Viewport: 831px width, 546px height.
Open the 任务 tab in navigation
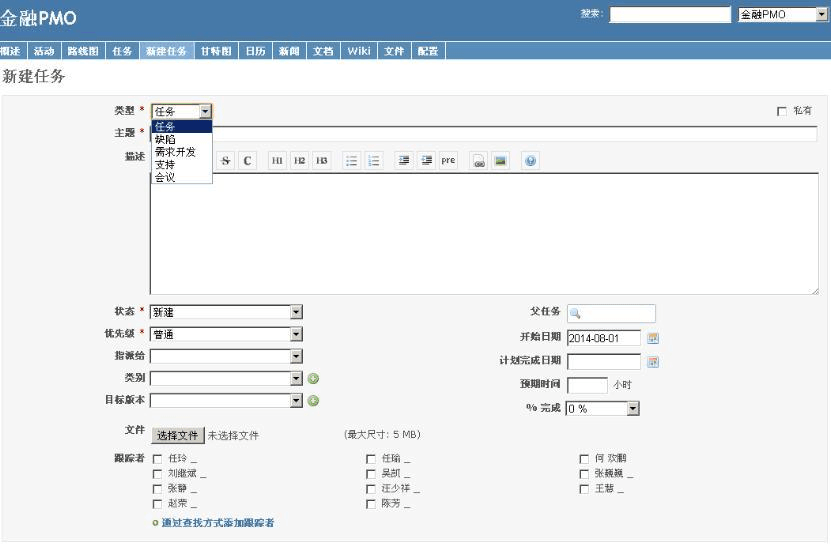[122, 51]
